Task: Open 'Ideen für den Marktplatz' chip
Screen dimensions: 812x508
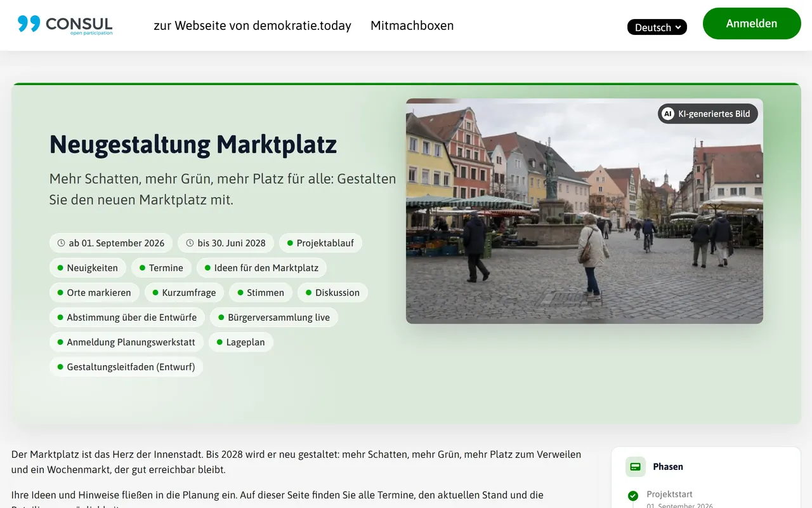Action: (262, 267)
